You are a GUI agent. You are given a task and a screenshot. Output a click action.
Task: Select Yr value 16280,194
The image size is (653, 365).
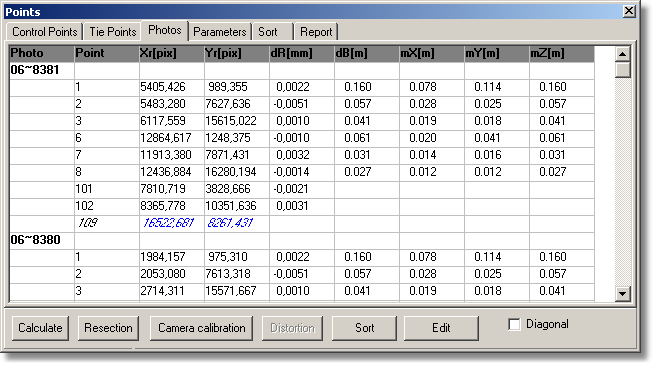click(231, 172)
